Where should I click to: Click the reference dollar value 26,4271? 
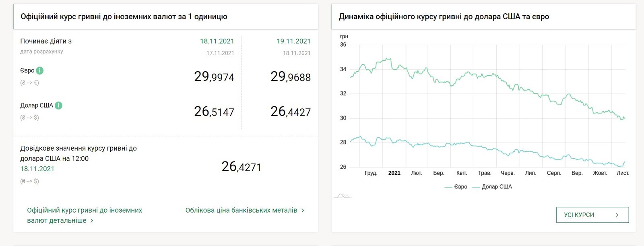pyautogui.click(x=242, y=167)
